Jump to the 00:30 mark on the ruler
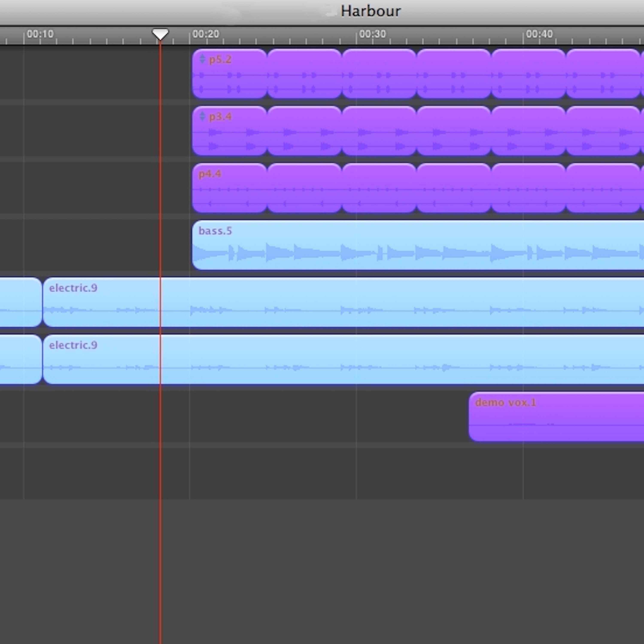This screenshot has height=644, width=644. [x=373, y=34]
